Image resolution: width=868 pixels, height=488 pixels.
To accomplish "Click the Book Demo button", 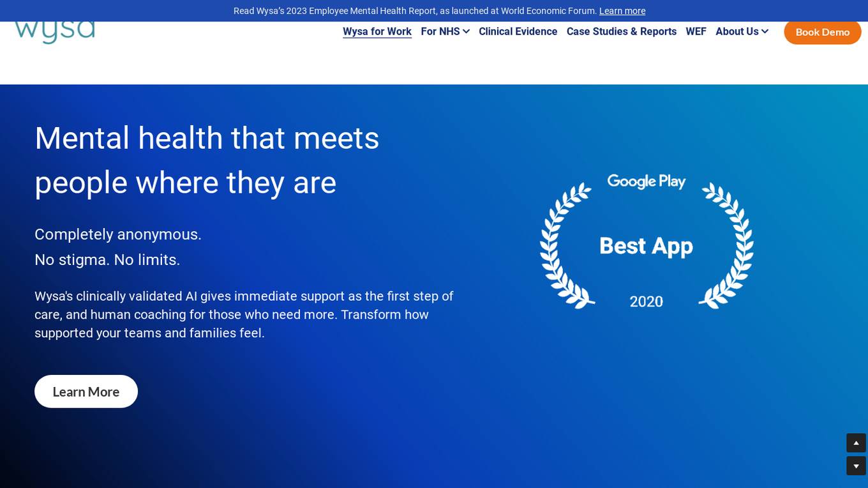I will 823,32.
